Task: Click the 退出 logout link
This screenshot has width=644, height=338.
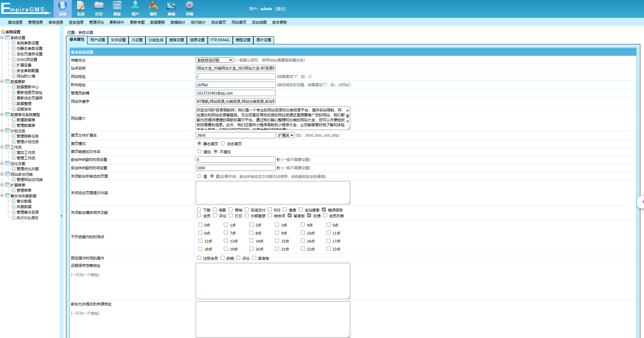Action: pos(280,9)
